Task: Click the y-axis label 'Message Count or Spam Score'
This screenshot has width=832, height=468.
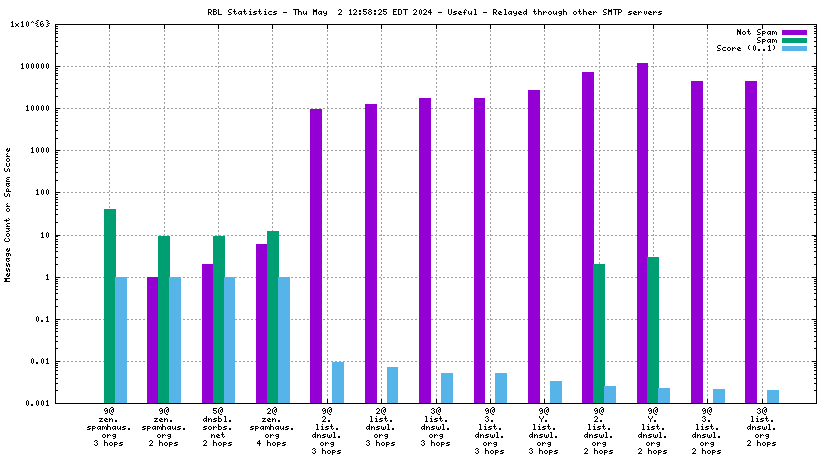Action: [8, 215]
